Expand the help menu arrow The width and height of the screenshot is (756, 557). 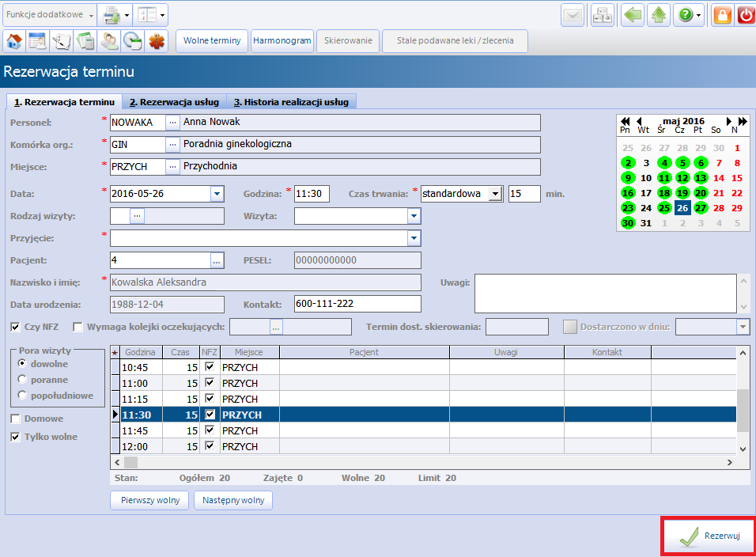[698, 16]
